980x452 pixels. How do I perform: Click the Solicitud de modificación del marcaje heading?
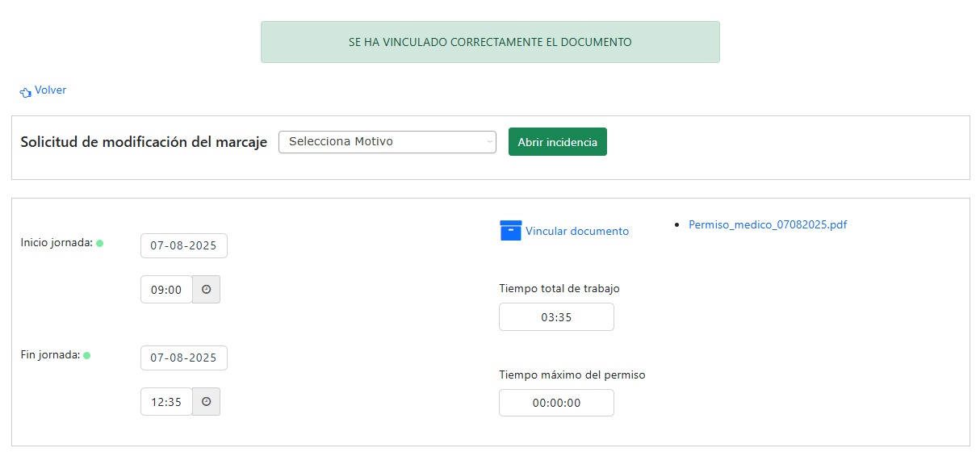144,142
